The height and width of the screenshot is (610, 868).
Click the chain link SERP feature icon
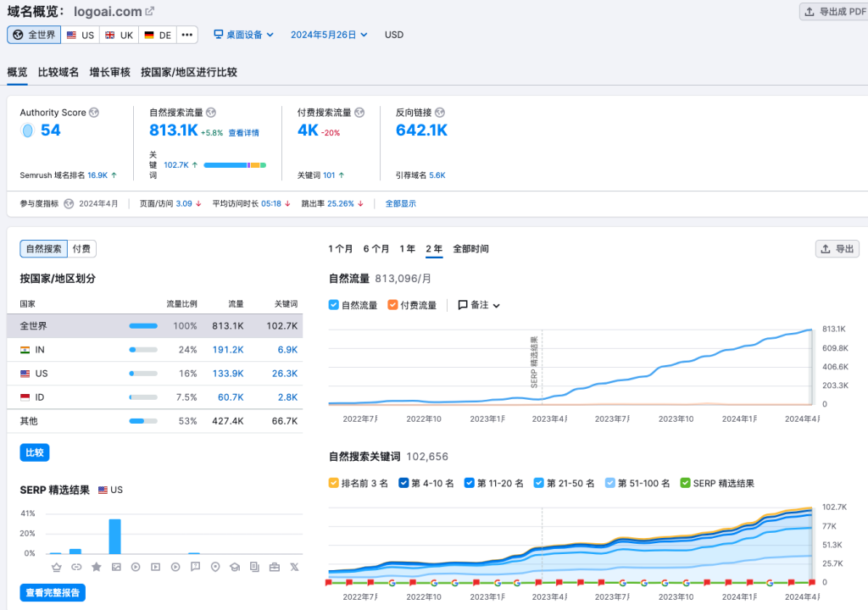(x=76, y=567)
